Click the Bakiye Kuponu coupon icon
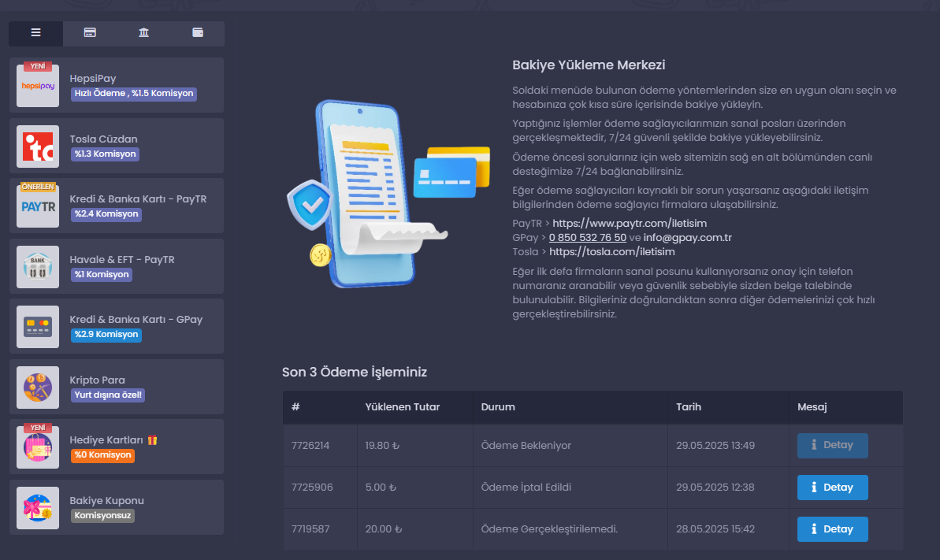Image resolution: width=940 pixels, height=560 pixels. [x=38, y=508]
